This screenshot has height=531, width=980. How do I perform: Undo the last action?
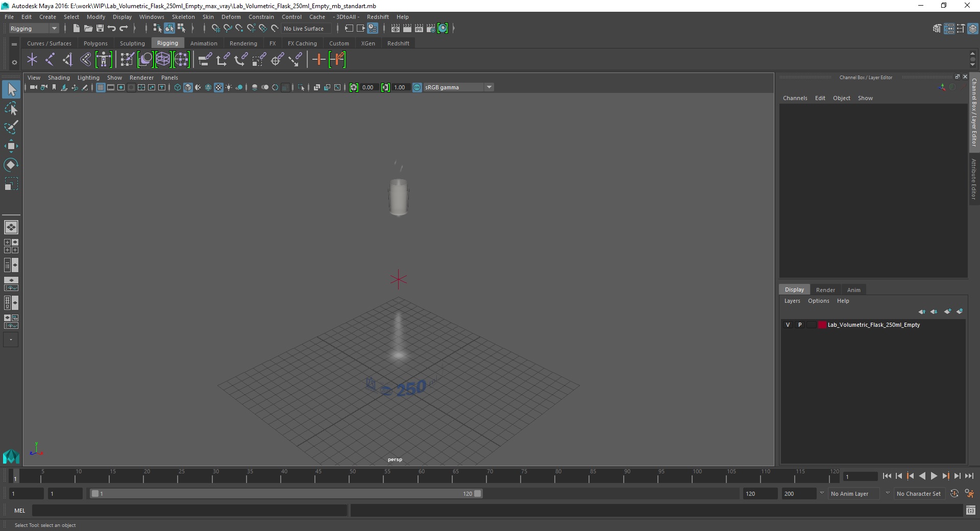pyautogui.click(x=112, y=29)
